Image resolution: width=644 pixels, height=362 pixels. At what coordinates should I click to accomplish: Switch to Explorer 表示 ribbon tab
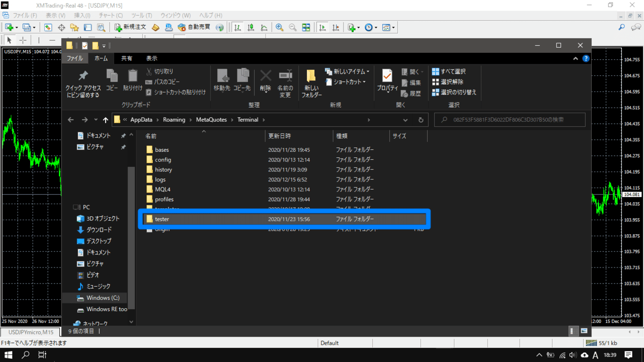pos(151,58)
